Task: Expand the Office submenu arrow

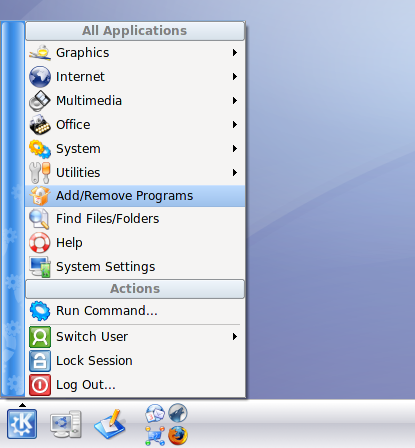Action: click(x=235, y=125)
